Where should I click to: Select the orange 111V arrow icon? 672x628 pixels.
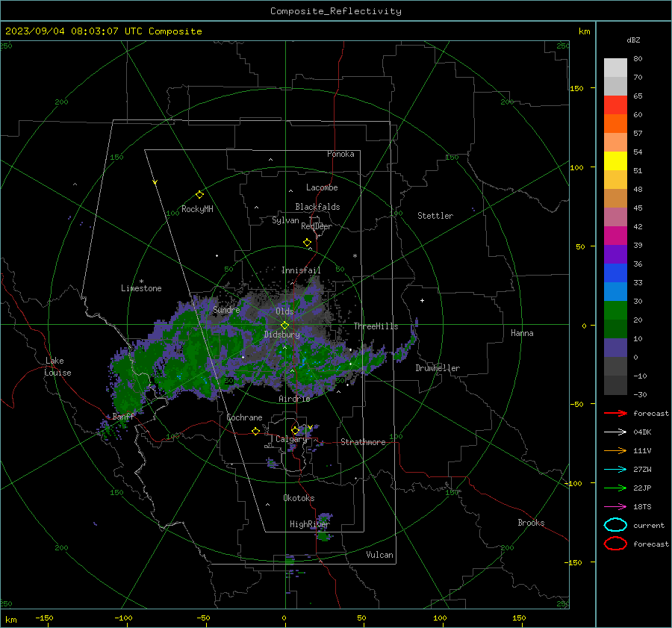(x=615, y=450)
